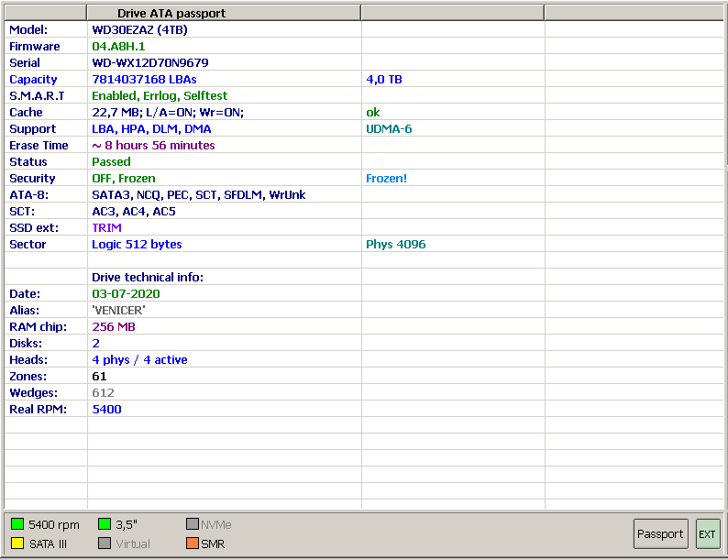
Task: Select model value WD30EZAZ (4TB)
Action: [139, 29]
